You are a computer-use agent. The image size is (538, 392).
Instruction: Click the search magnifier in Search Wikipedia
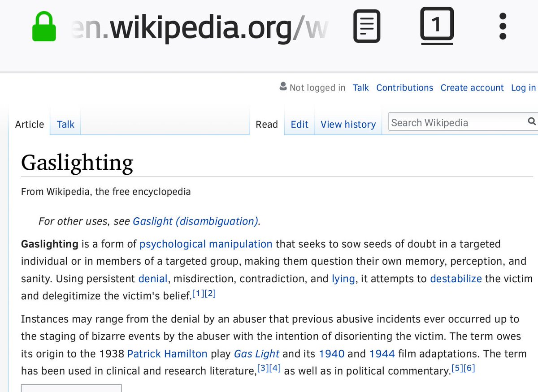pos(532,121)
